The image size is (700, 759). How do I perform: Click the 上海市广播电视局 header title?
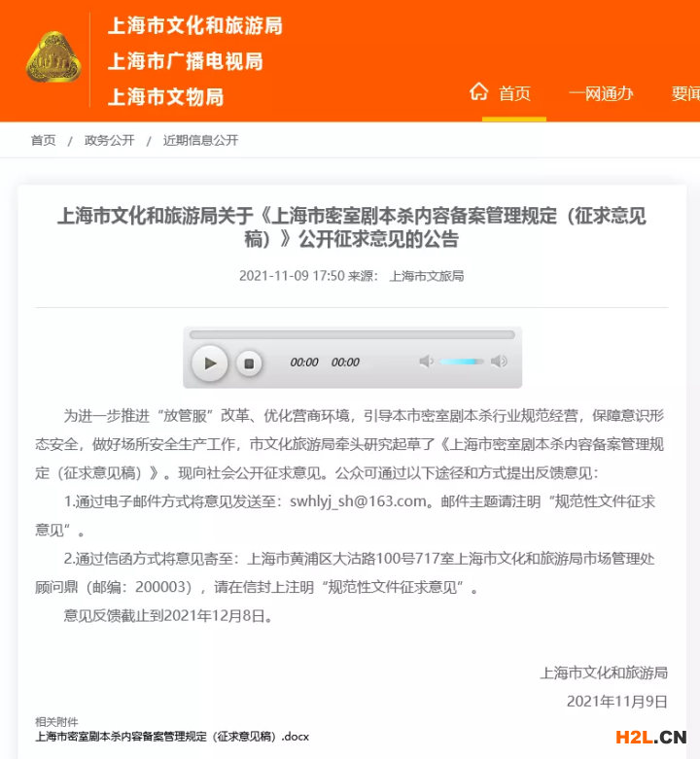point(186,61)
